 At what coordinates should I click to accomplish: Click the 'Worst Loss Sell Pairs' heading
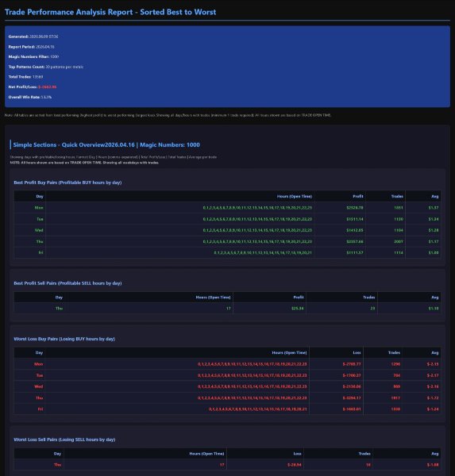(64, 440)
